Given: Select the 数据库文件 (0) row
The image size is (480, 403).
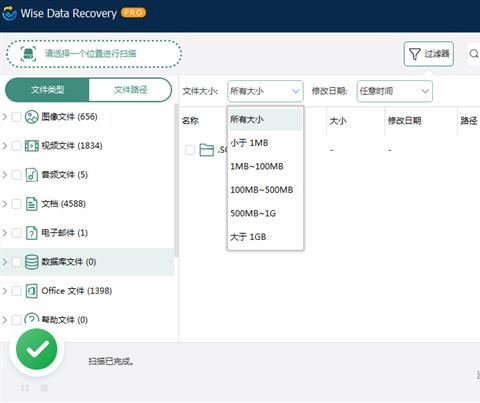Looking at the screenshot, I should pyautogui.click(x=87, y=262).
